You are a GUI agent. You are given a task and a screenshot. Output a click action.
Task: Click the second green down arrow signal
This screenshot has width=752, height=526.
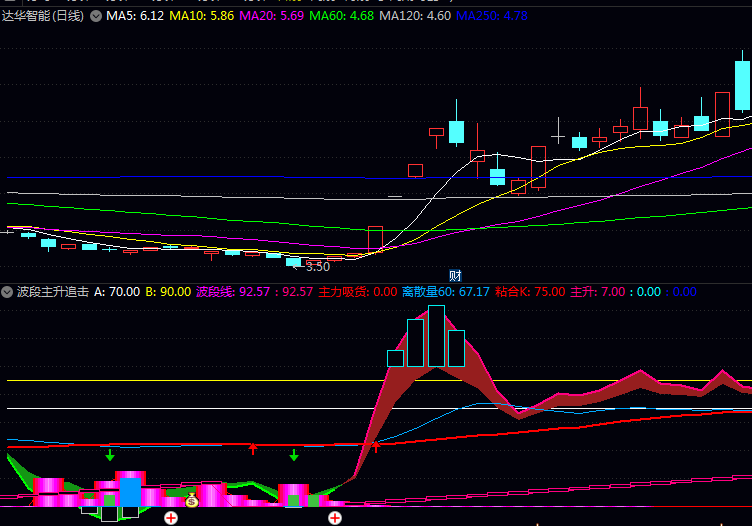click(x=294, y=456)
